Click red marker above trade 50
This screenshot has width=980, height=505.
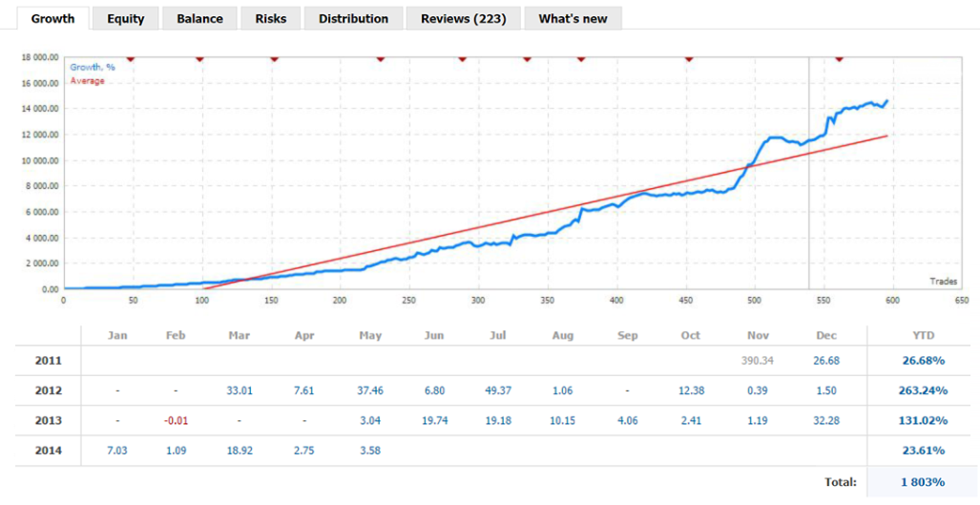point(131,58)
